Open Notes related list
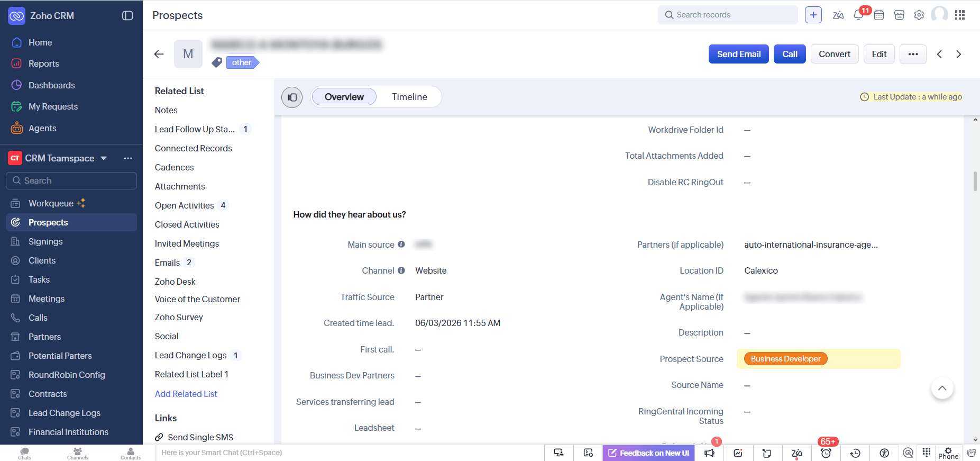The width and height of the screenshot is (980, 461). (x=166, y=110)
